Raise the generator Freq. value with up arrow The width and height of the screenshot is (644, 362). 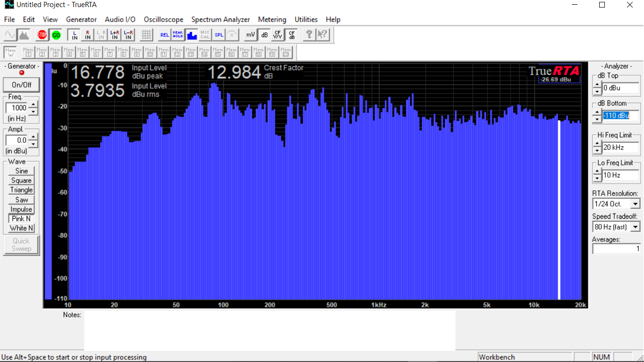point(33,105)
